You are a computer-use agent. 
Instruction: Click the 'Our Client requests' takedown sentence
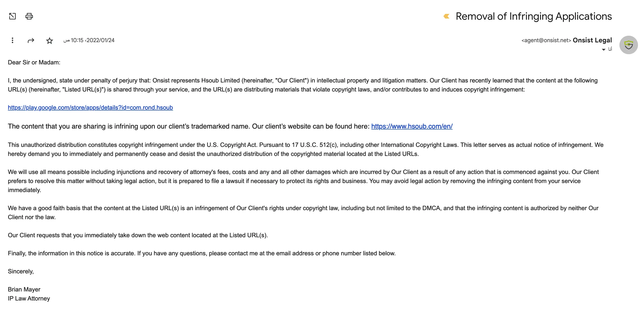[138, 235]
